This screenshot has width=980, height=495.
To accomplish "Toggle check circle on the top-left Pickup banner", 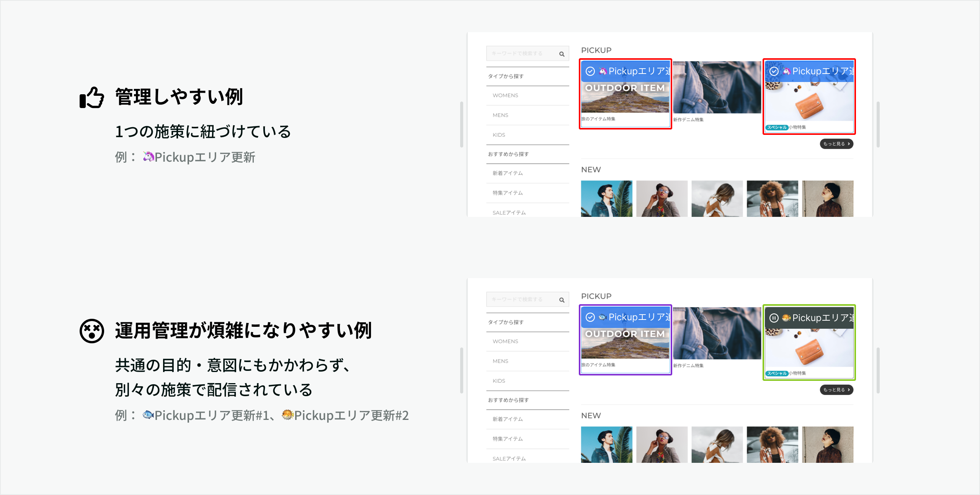I will pyautogui.click(x=590, y=71).
